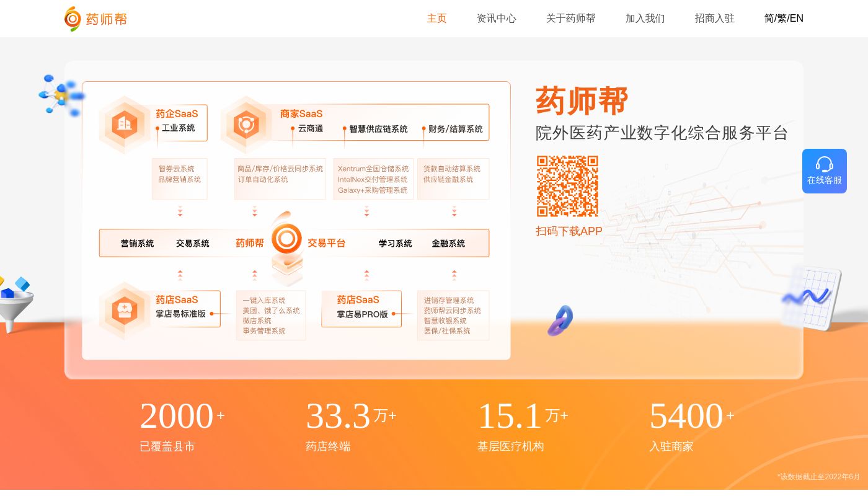Open the 关于药师帮 menu item
Viewport: 868px width, 496px height.
(x=570, y=19)
